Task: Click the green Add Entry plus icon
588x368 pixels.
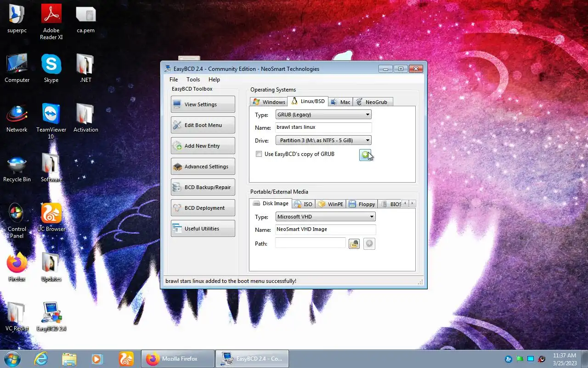Action: click(365, 155)
